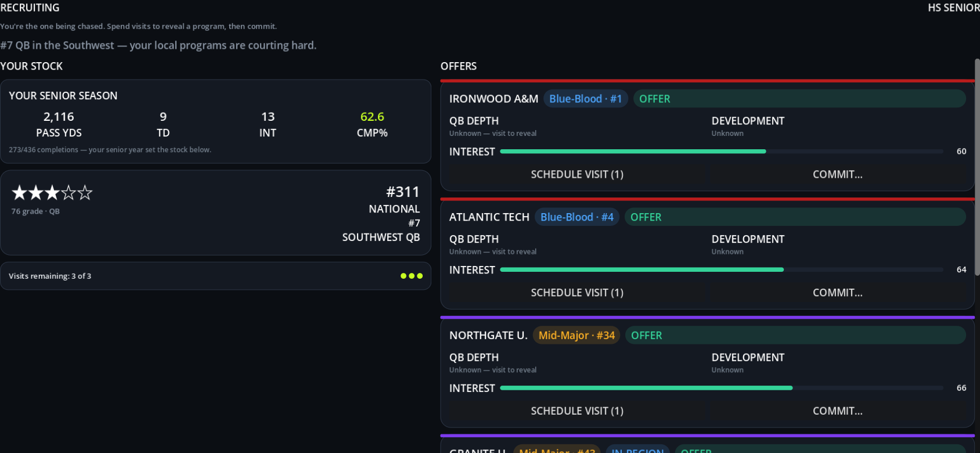Select the Blue-Blood #4 tier badge

point(577,217)
